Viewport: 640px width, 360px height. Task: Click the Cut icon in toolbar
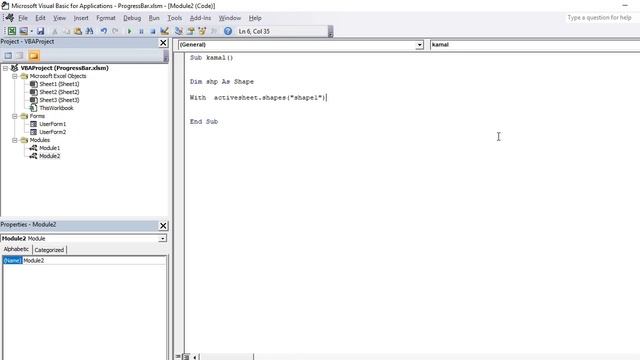click(x=55, y=31)
